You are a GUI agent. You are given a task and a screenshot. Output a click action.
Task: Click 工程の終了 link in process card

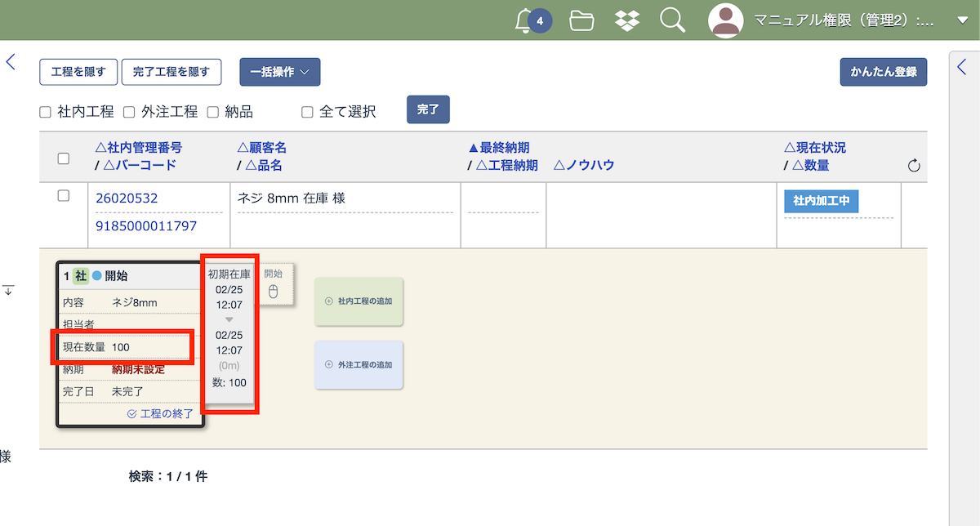[161, 414]
